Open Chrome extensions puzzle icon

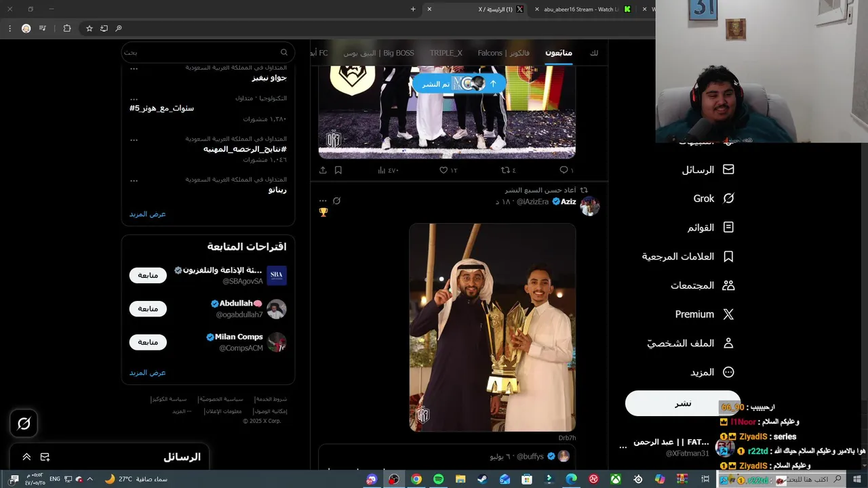[66, 28]
